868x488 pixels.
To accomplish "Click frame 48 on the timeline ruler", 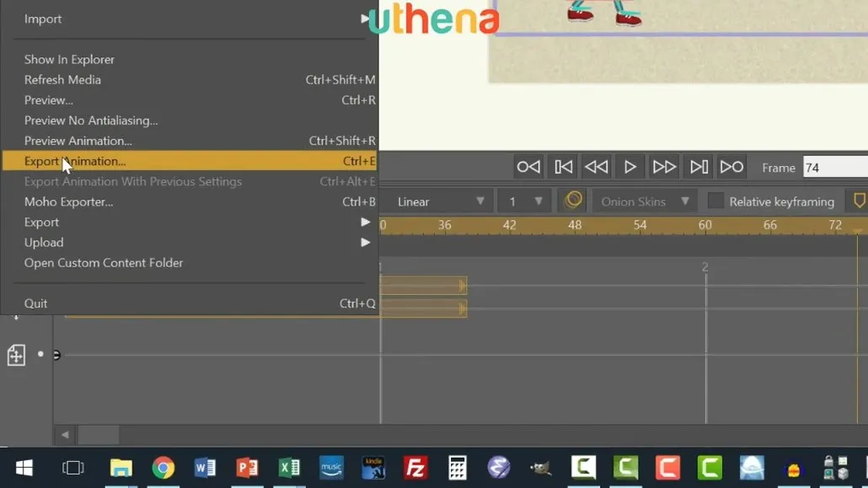I will pyautogui.click(x=575, y=225).
